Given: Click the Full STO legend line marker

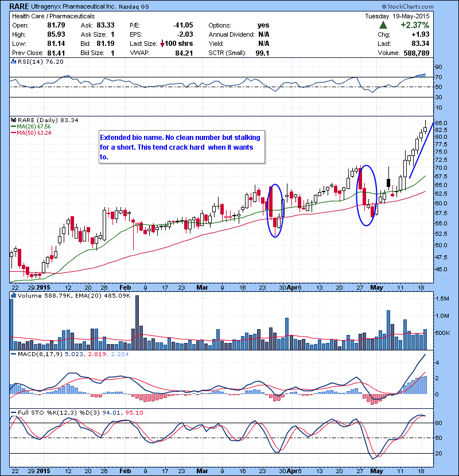Looking at the screenshot, I should coord(14,412).
